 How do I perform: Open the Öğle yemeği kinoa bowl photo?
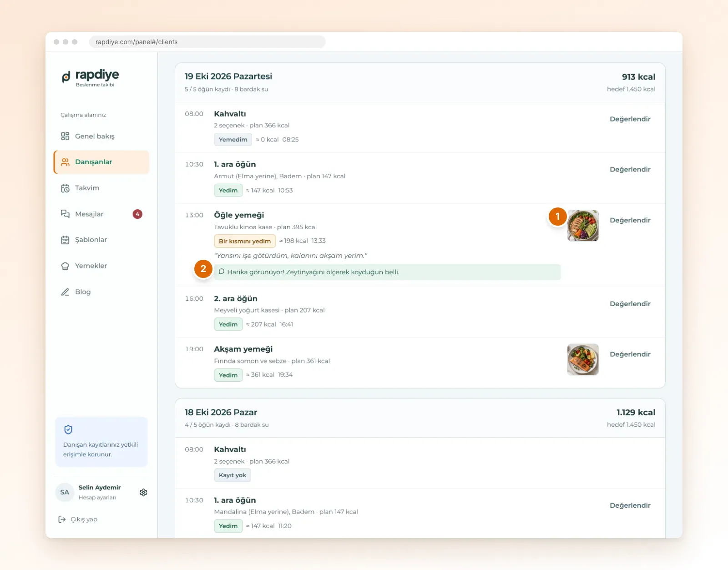(583, 226)
